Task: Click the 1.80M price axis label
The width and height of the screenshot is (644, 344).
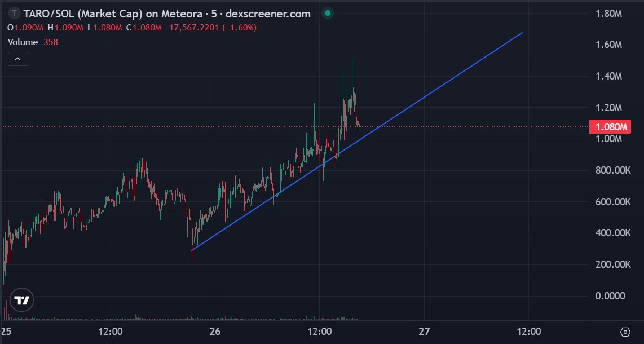Action: [608, 14]
